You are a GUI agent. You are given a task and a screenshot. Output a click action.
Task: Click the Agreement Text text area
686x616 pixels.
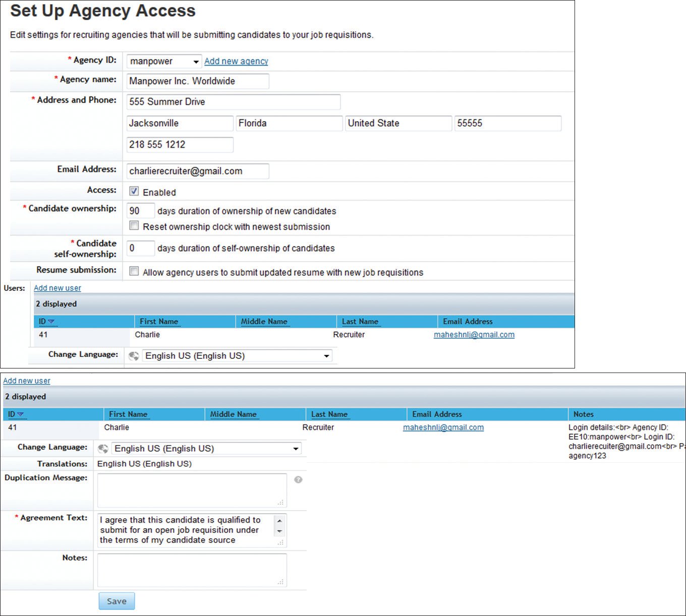[192, 530]
